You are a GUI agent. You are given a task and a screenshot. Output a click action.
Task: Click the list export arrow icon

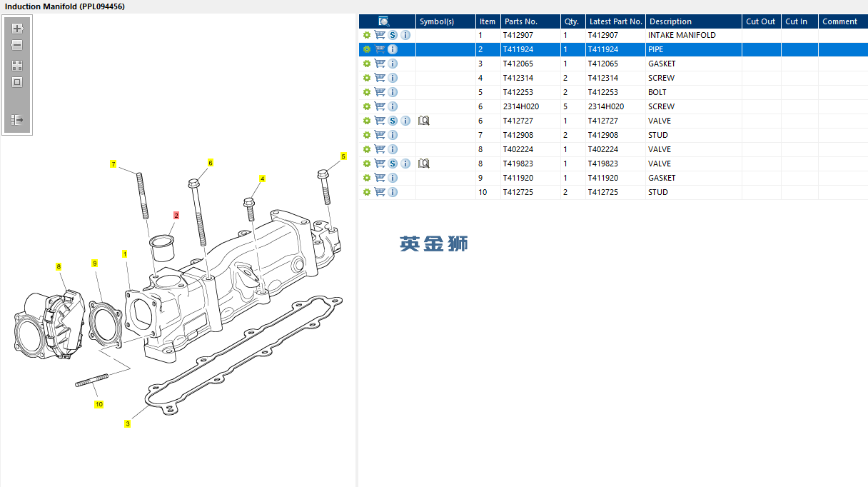17,120
